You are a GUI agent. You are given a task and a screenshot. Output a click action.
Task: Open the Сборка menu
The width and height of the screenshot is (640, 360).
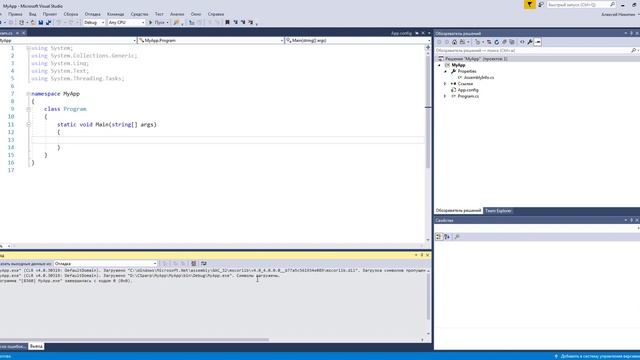pos(71,14)
